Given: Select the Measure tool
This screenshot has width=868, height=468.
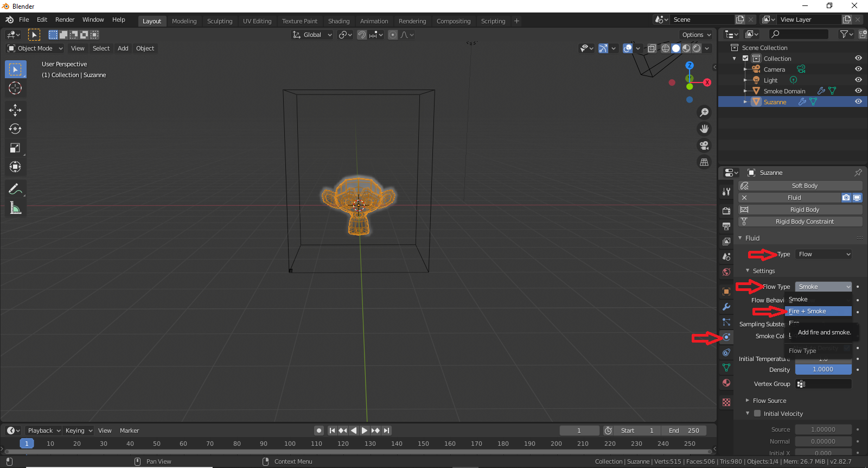Looking at the screenshot, I should (15, 208).
